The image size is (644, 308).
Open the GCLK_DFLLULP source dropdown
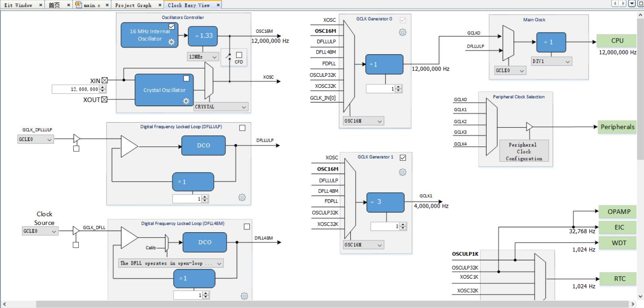(x=36, y=139)
